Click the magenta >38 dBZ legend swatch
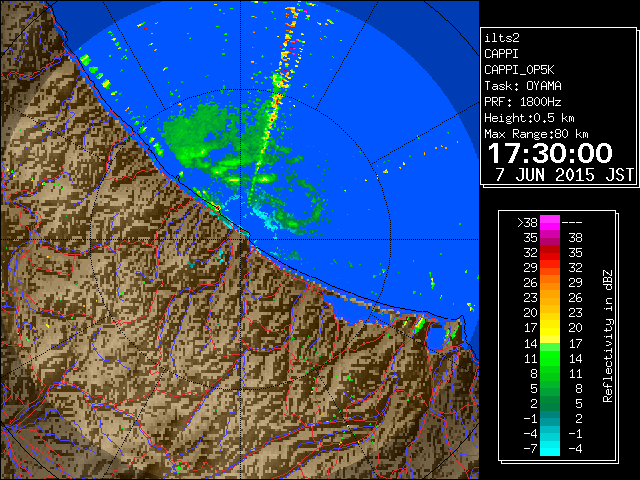The image size is (640, 480). pyautogui.click(x=550, y=223)
